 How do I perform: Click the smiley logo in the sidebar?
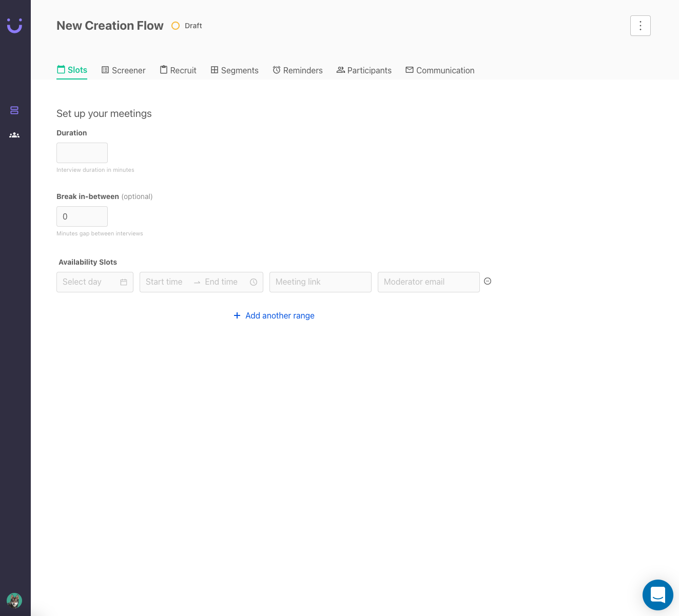point(14,25)
